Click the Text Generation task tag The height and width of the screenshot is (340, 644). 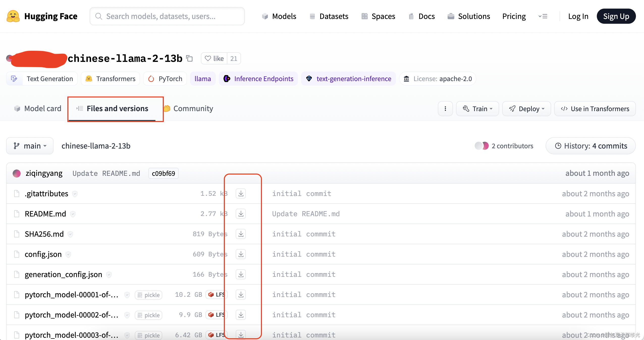[42, 79]
